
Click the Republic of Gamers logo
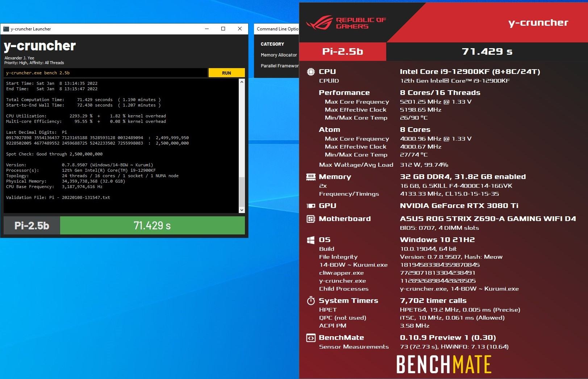tap(346, 23)
